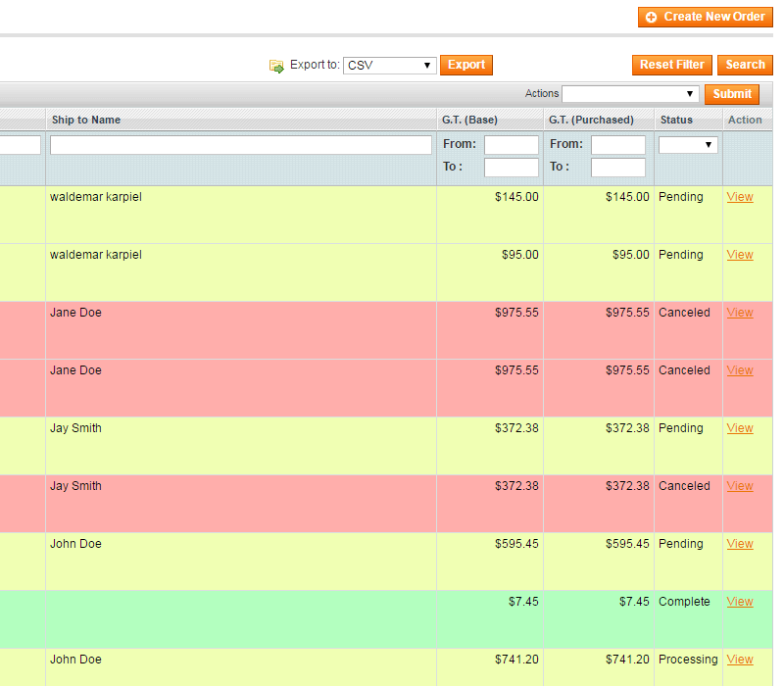View the Complete $7.45 order
784x686 pixels.
(740, 602)
